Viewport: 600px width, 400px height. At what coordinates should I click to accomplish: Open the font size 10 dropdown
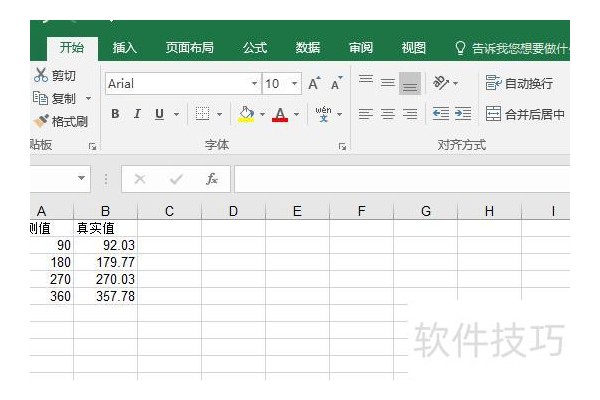294,83
